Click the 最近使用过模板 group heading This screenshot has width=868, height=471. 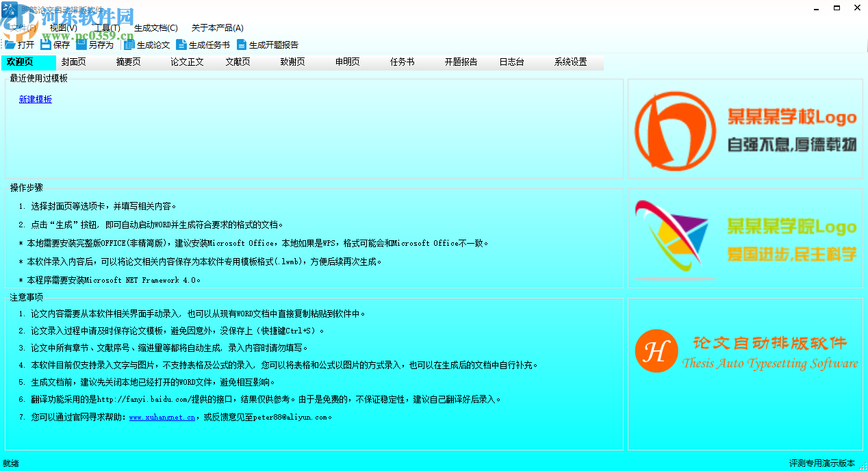tap(39, 78)
